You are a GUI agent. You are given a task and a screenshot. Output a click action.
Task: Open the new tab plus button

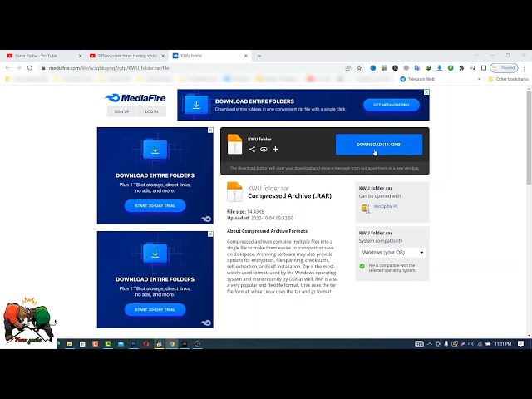(259, 56)
